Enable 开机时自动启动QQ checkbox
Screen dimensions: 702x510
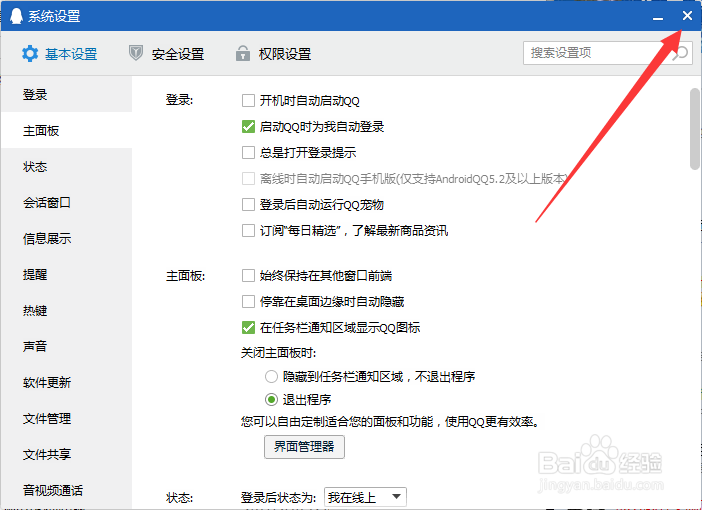pyautogui.click(x=248, y=100)
